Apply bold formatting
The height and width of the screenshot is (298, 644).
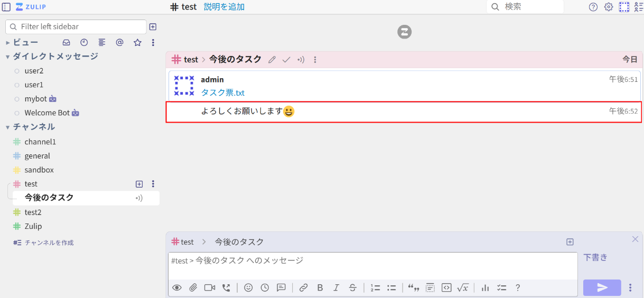(320, 288)
